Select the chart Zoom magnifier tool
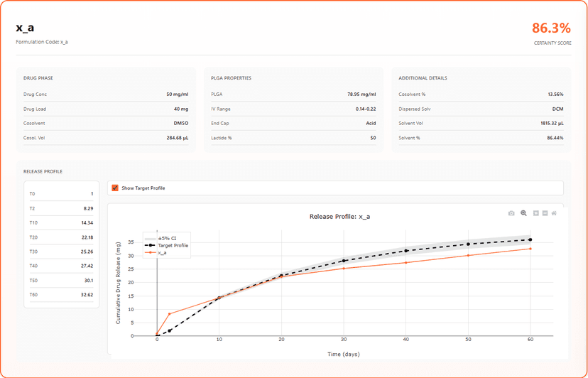588x378 pixels. pos(523,213)
